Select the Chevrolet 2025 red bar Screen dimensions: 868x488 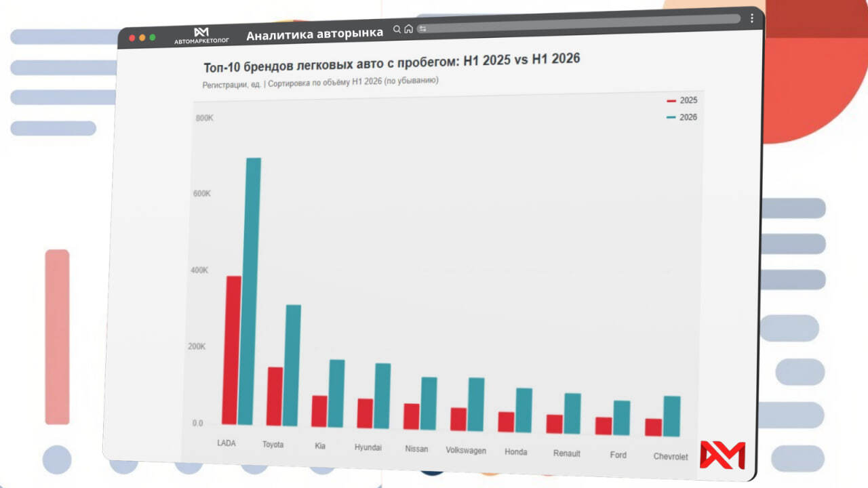coord(654,428)
